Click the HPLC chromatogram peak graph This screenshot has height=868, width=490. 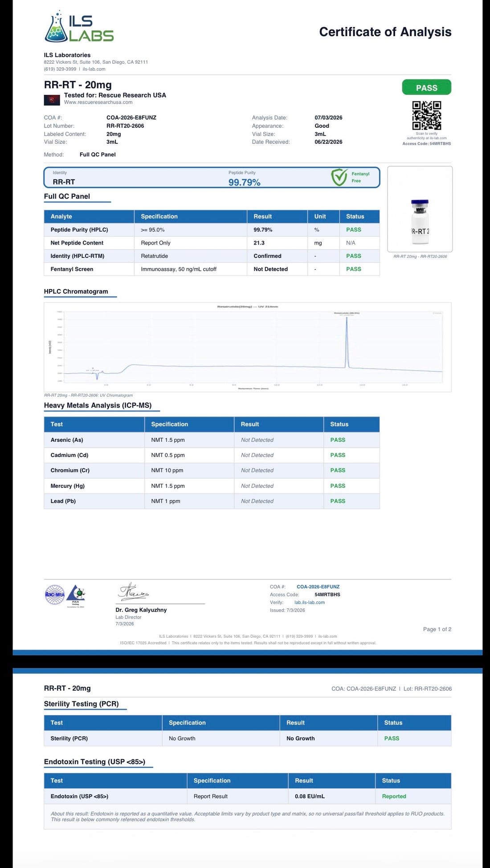click(248, 347)
